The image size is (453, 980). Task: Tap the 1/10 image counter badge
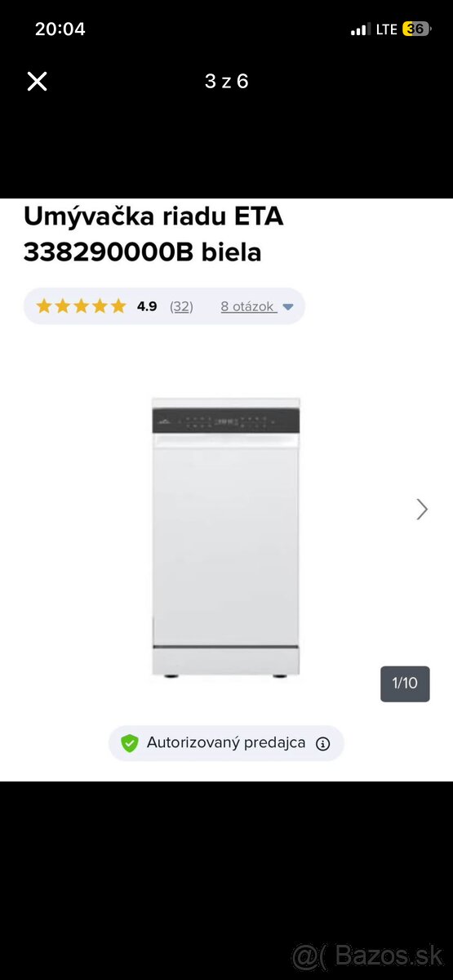pos(405,684)
